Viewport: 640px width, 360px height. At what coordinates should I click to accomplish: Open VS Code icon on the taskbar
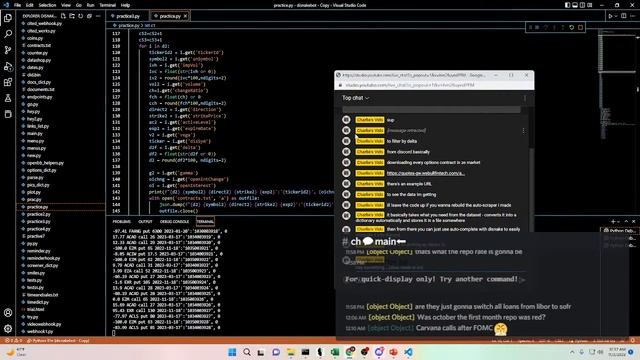(408, 352)
